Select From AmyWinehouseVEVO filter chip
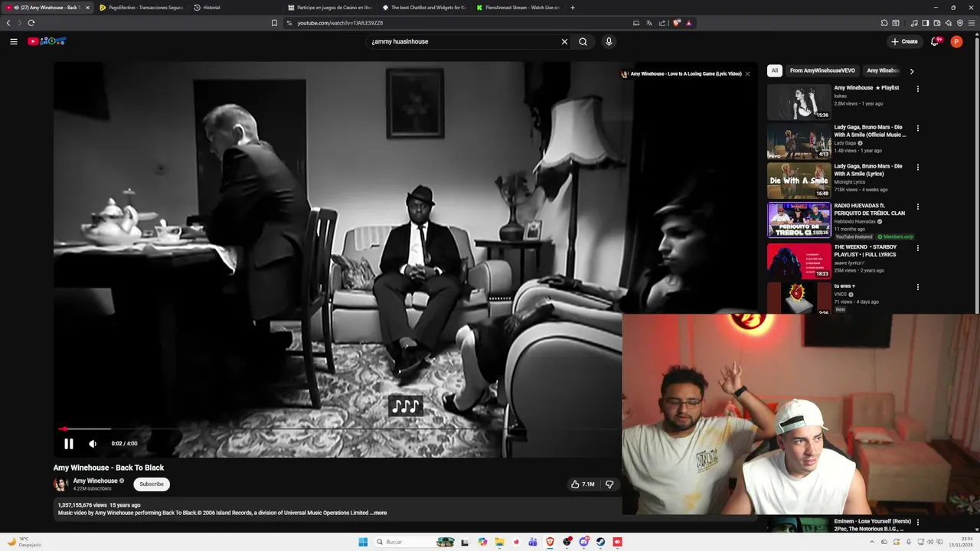The height and width of the screenshot is (551, 980). tap(822, 70)
